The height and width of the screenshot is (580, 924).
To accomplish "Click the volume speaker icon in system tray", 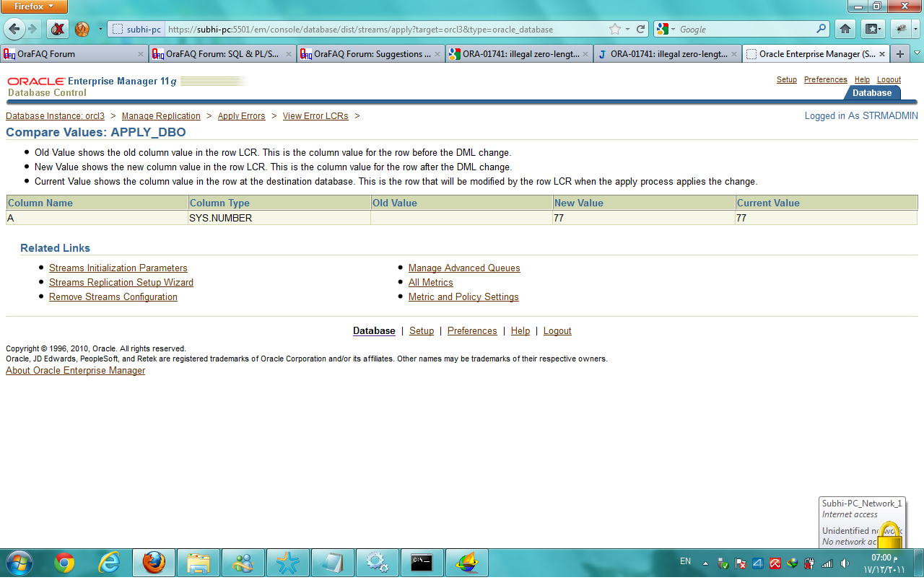I will pyautogui.click(x=845, y=563).
